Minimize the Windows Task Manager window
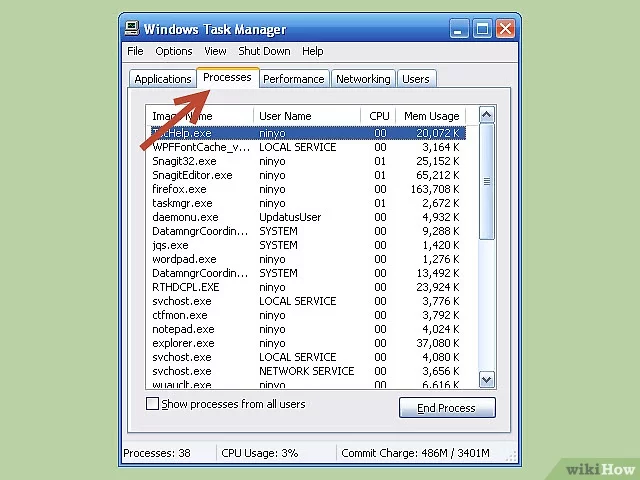The height and width of the screenshot is (480, 640). pyautogui.click(x=459, y=29)
